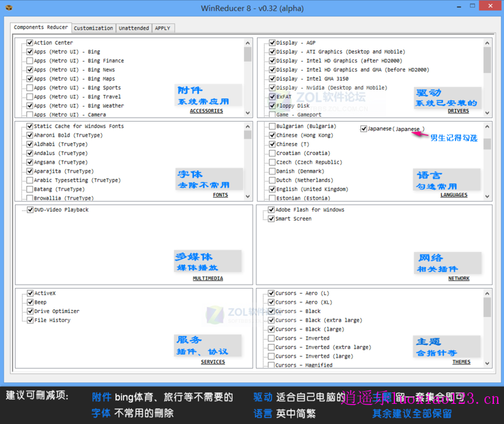Click accessories list scroll down arrow
This screenshot has width=504, height=424.
(x=248, y=113)
